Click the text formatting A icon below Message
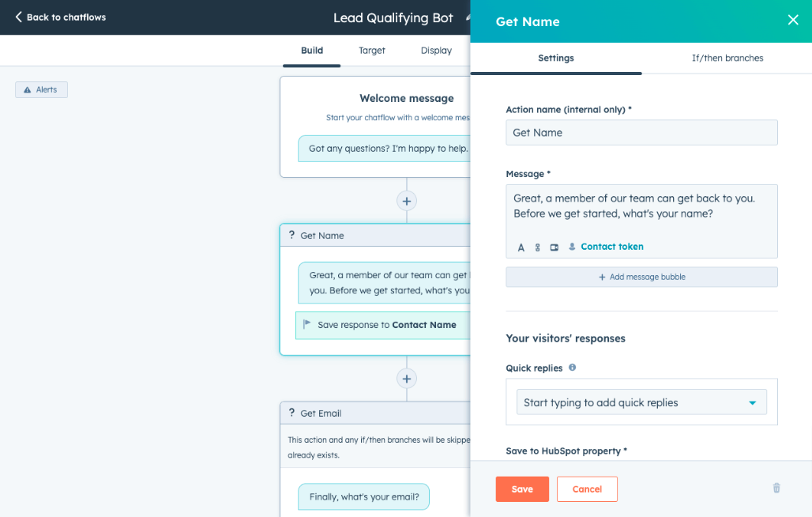 click(521, 247)
